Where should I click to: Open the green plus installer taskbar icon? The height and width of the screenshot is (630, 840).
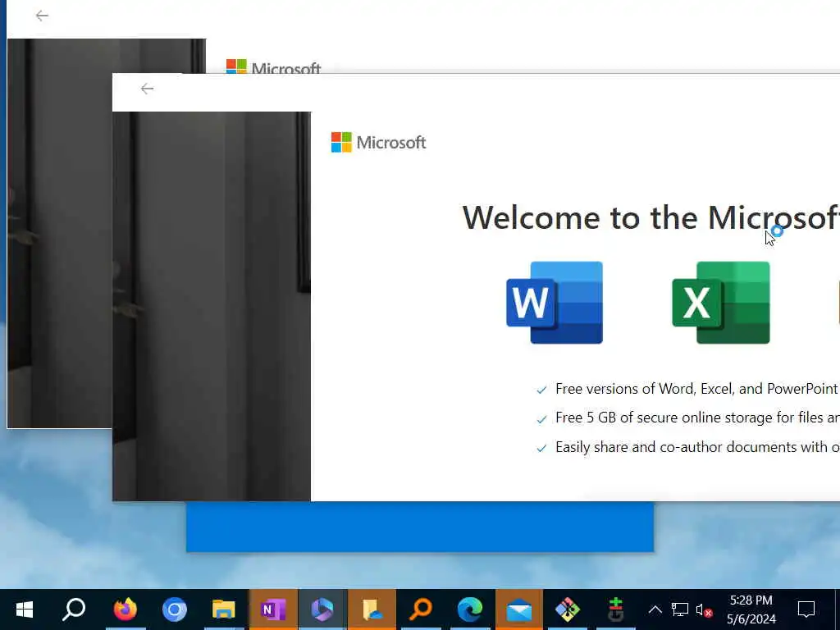click(x=615, y=609)
